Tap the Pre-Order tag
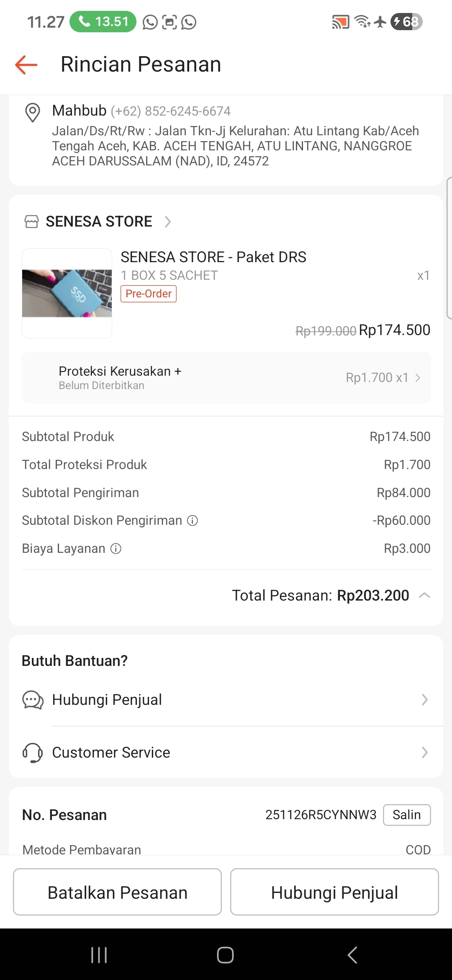Viewport: 452px width, 980px height. click(x=149, y=294)
